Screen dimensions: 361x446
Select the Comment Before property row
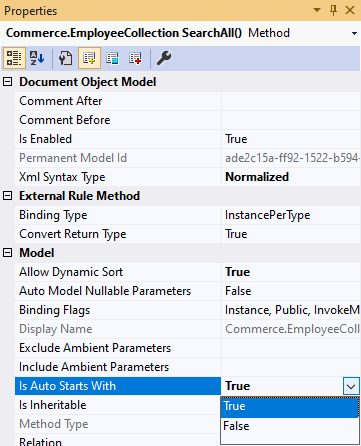coord(118,120)
